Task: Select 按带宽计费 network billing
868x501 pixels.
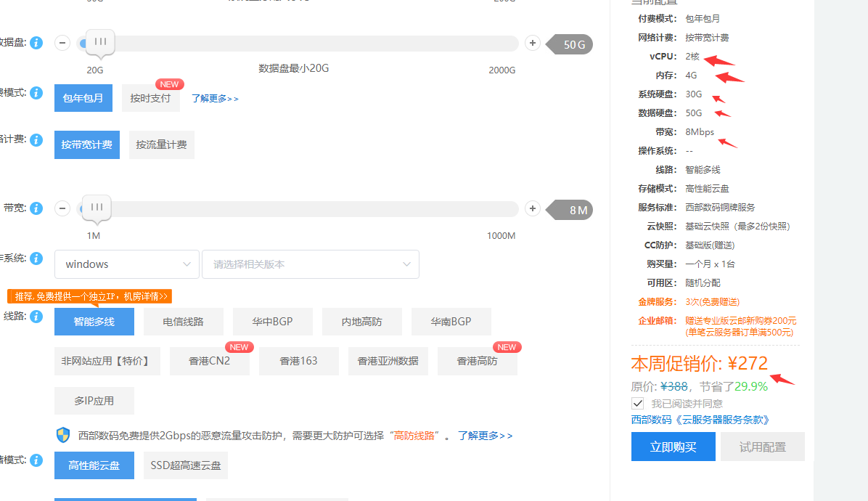Action: coord(87,145)
